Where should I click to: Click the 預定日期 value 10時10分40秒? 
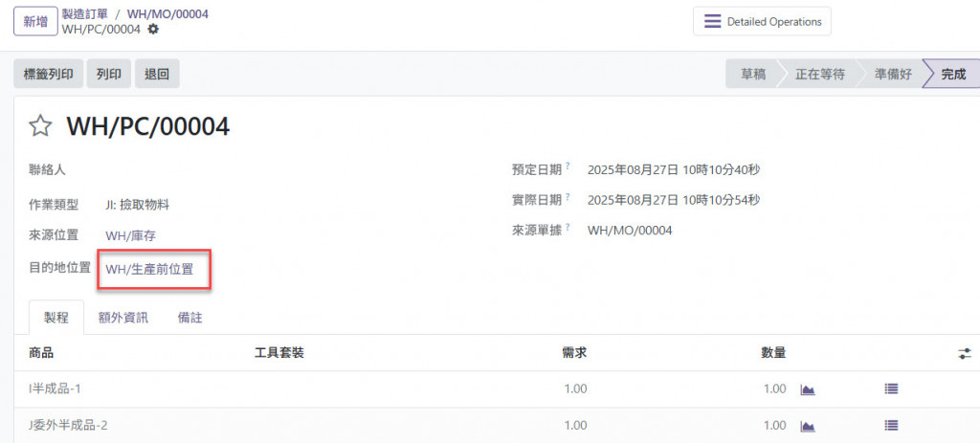tap(674, 169)
